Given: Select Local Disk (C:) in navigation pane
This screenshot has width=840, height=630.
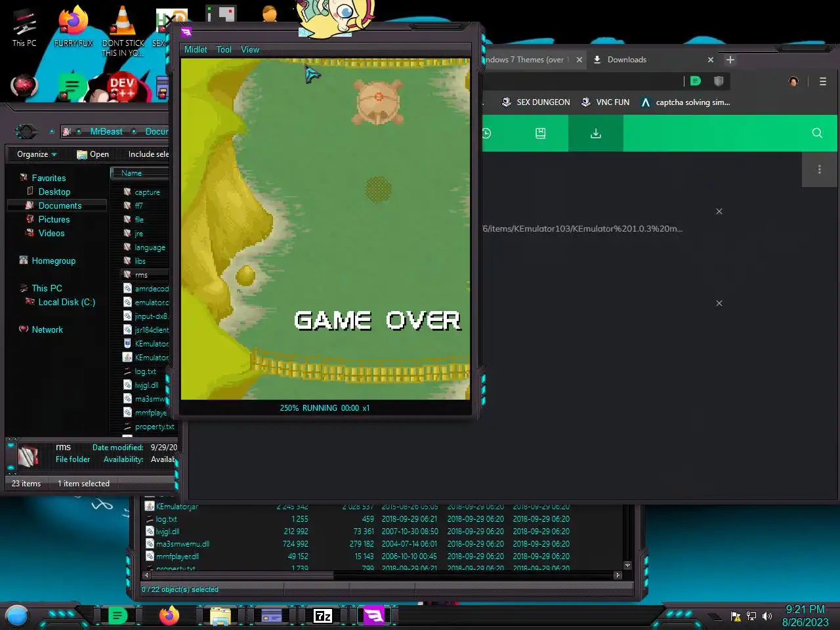Looking at the screenshot, I should [x=66, y=302].
